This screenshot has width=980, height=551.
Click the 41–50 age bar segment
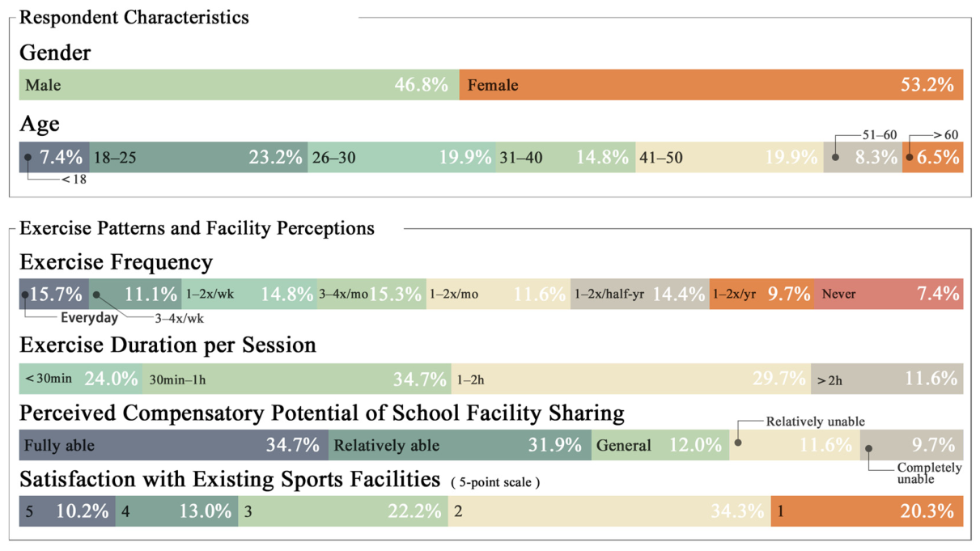729,158
